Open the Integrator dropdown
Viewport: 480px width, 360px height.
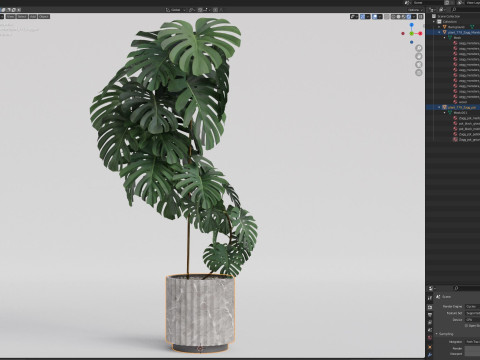(x=473, y=342)
